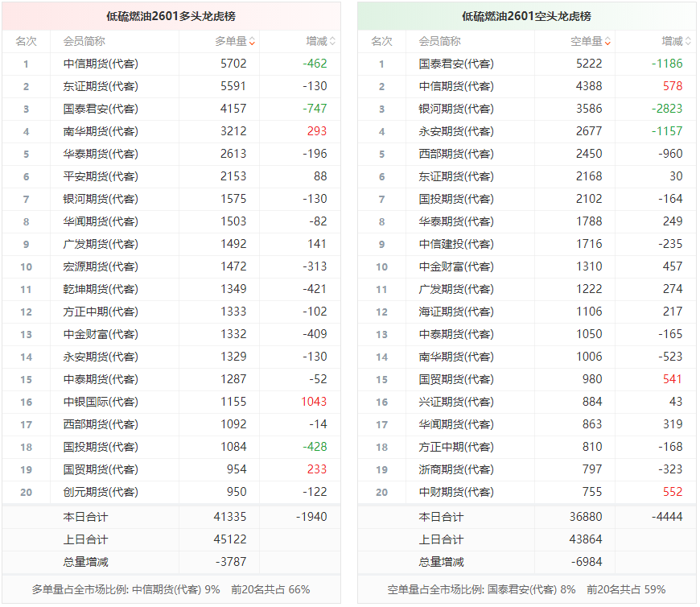Image resolution: width=700 pixels, height=607 pixels.
Task: Click green -2823 change value
Action: coord(667,109)
